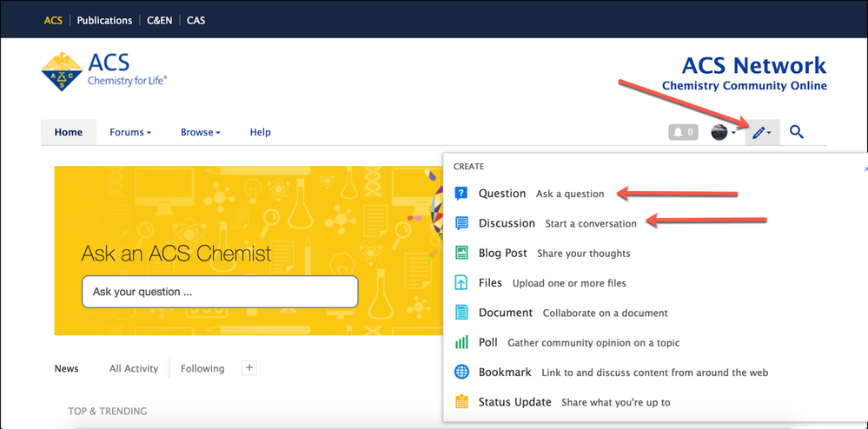
Task: Click the Ask your question input field
Action: coord(220,292)
